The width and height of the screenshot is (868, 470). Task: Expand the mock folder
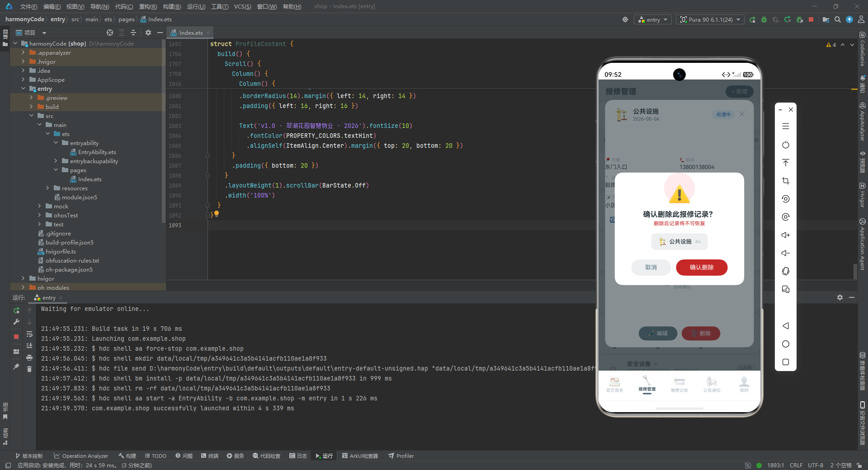pyautogui.click(x=40, y=206)
